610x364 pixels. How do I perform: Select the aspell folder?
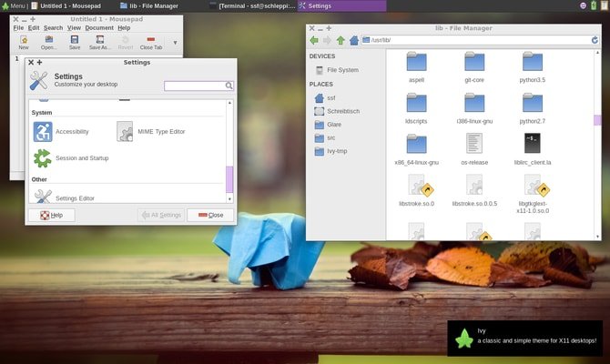pyautogui.click(x=416, y=67)
